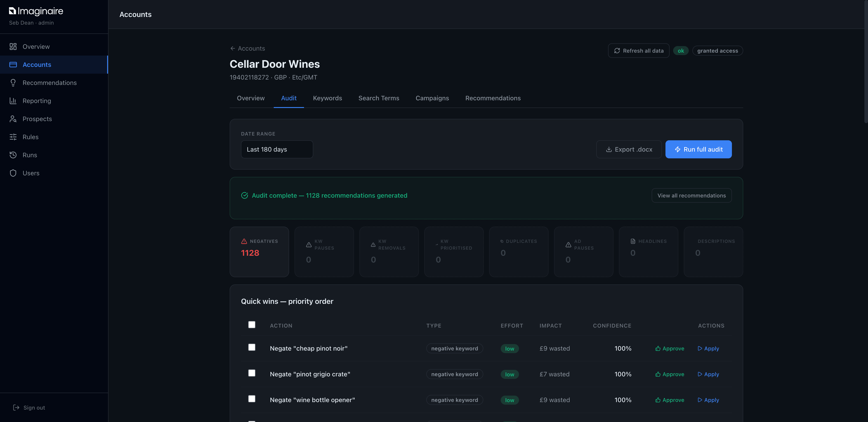Click the Imaginaire logo icon

[12, 11]
